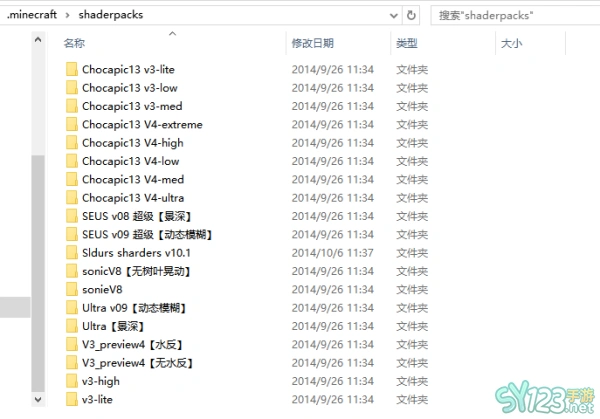Select the Chocapic13 V4-ultra folder name
Image resolution: width=600 pixels, height=419 pixels.
click(133, 198)
